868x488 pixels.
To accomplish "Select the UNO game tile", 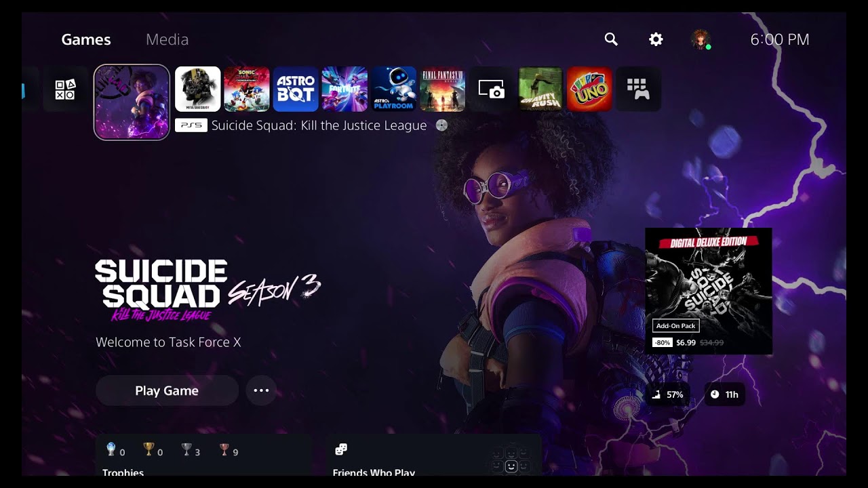I will [x=589, y=89].
